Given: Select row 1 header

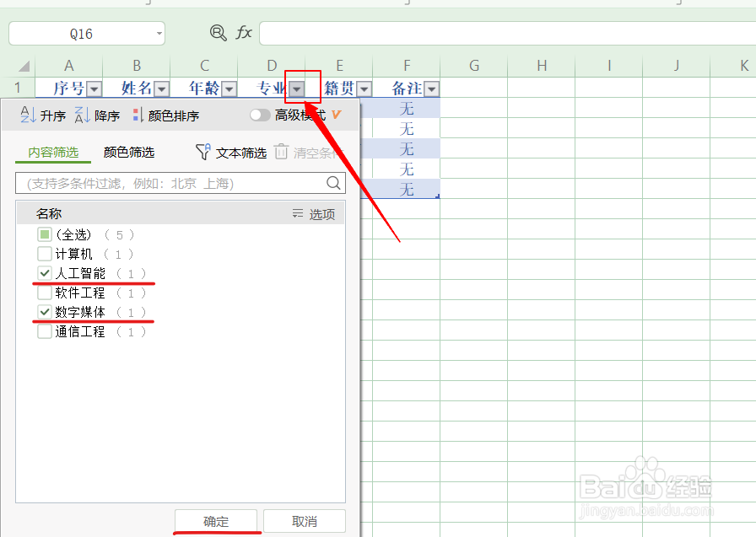Looking at the screenshot, I should coord(18,88).
